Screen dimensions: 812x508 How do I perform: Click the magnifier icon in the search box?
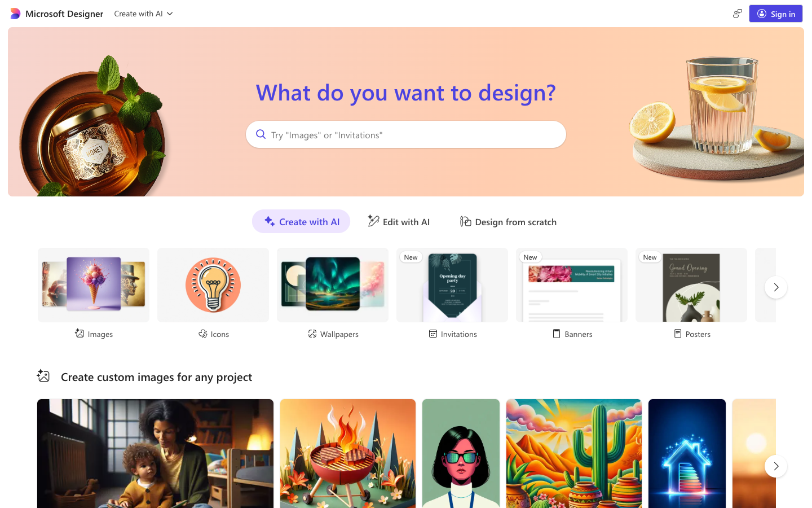[x=261, y=134]
